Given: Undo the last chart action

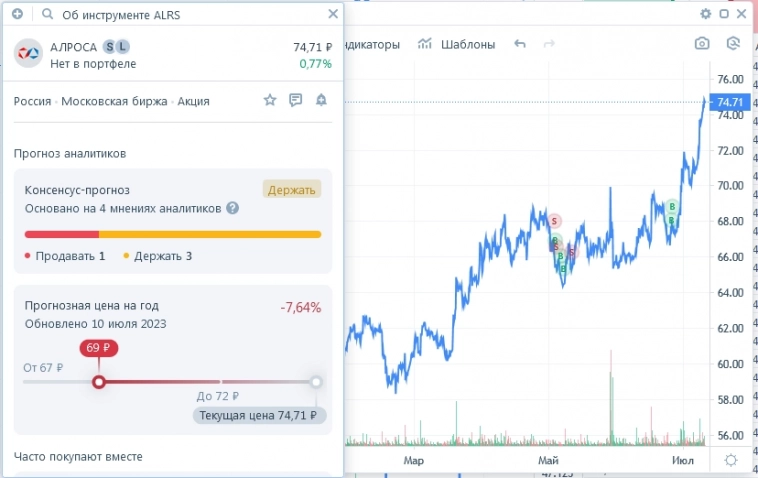Looking at the screenshot, I should point(519,44).
